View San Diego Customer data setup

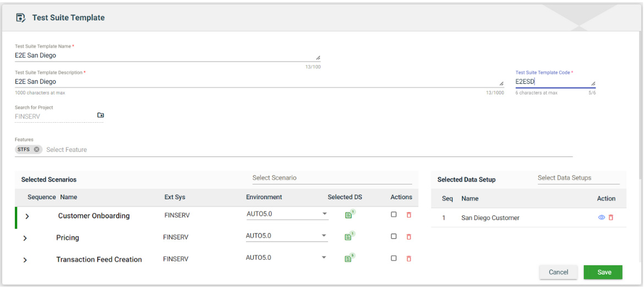(x=601, y=217)
